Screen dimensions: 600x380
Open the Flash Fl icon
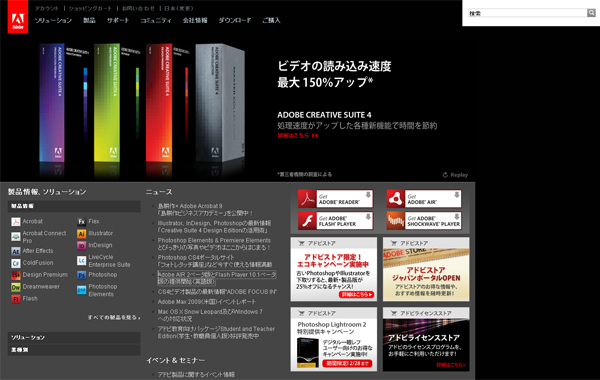pos(16,299)
